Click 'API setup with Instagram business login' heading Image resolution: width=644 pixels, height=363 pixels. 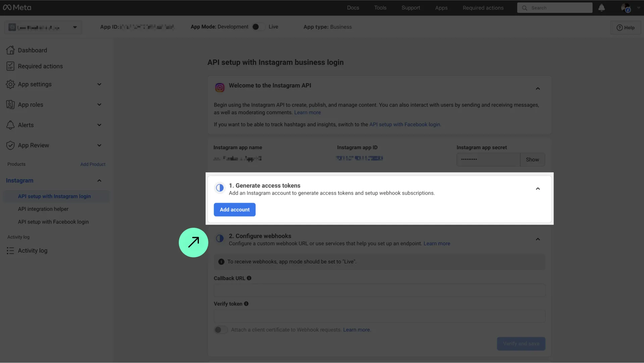pos(275,62)
